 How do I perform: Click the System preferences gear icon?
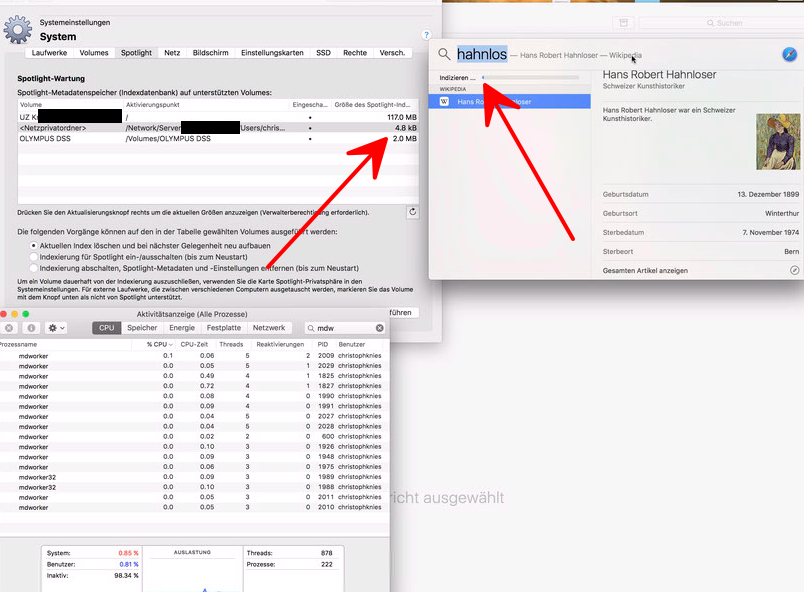point(18,29)
